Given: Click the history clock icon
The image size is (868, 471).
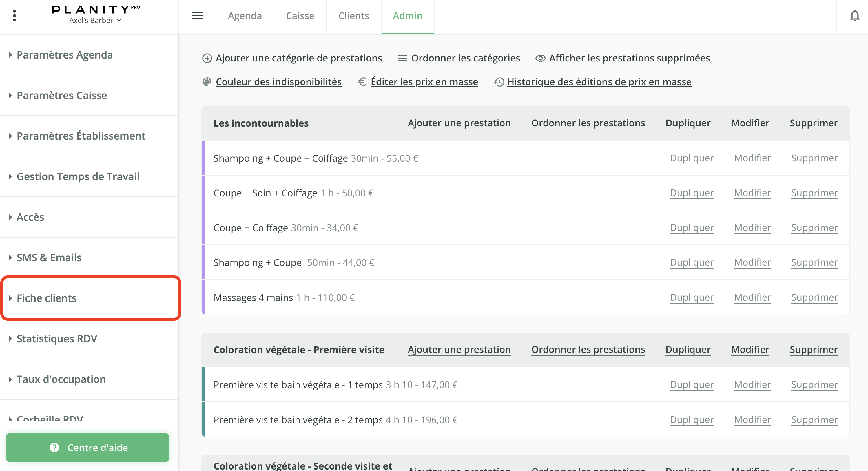Looking at the screenshot, I should pyautogui.click(x=499, y=82).
